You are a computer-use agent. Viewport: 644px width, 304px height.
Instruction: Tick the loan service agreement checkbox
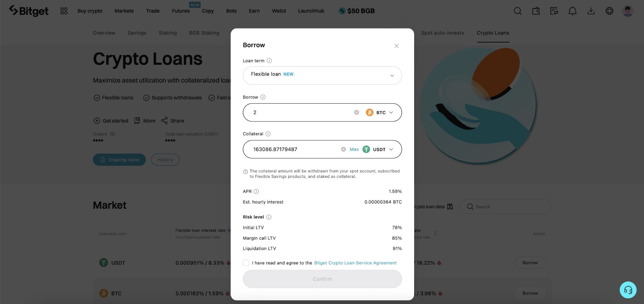[x=246, y=263]
